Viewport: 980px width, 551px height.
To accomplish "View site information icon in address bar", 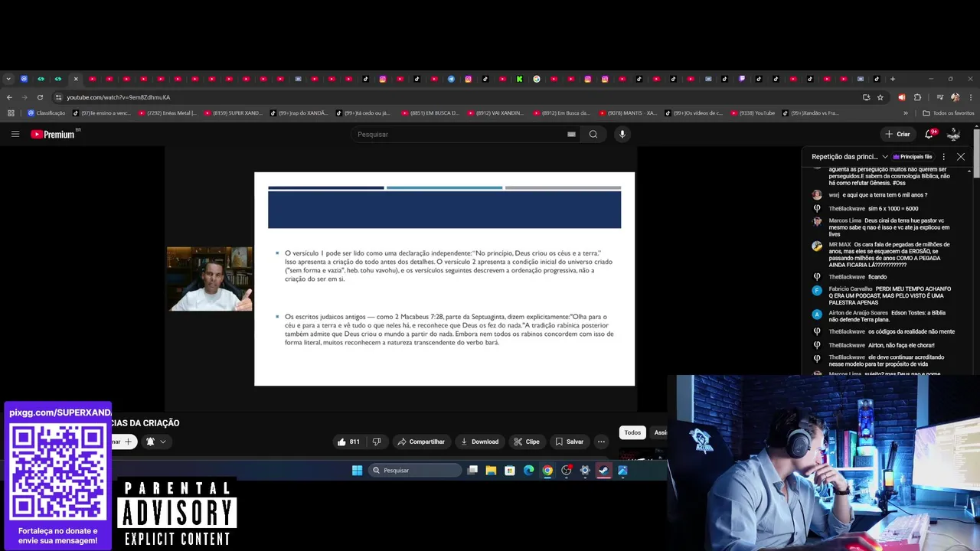I will tap(58, 97).
